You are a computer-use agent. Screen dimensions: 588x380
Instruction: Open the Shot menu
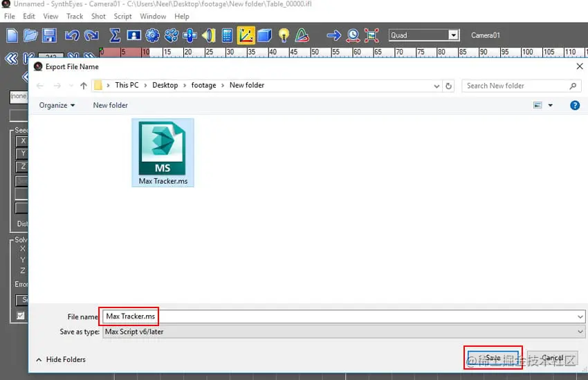pyautogui.click(x=98, y=17)
